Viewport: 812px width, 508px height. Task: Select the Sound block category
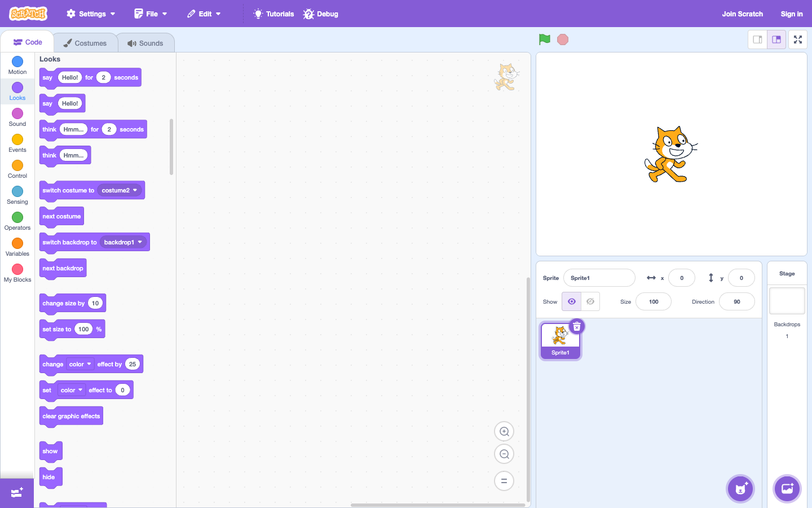click(x=17, y=117)
